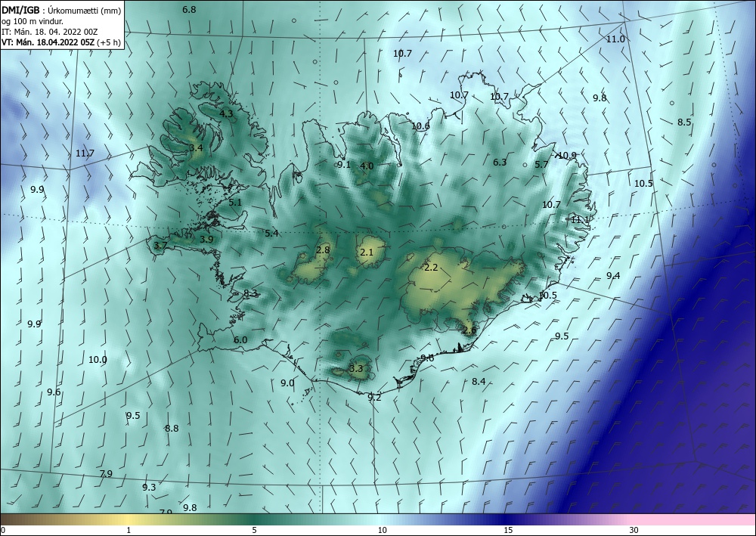Click the 8.3 value near the southwest coast

250,293
